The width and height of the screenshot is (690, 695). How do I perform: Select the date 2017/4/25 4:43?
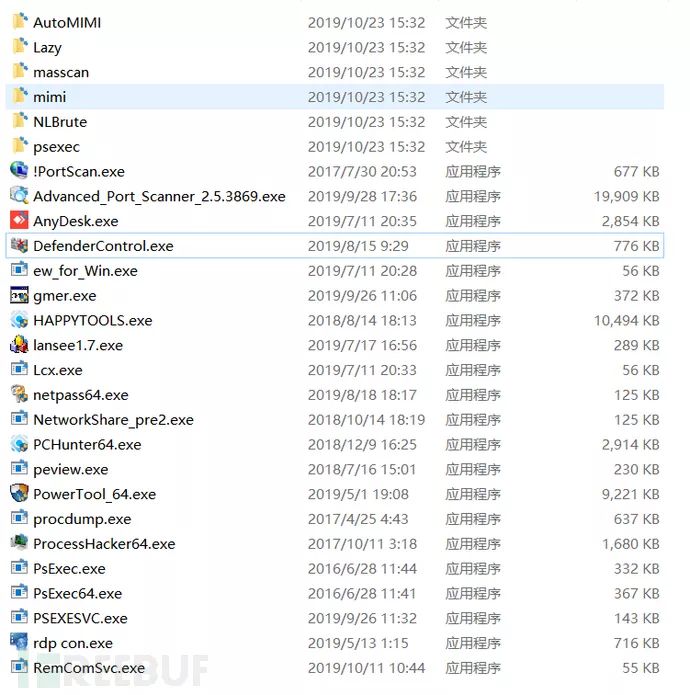click(358, 519)
